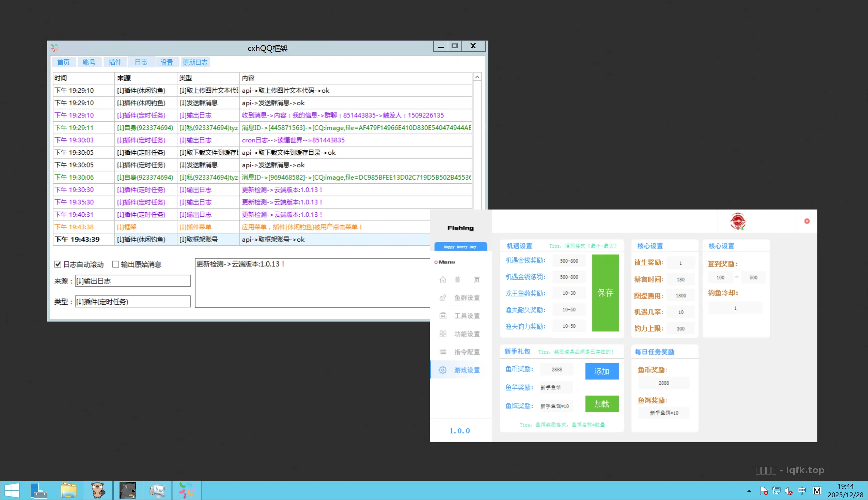Open the 首页 home icon in Fishing sidebar
Screen dimensions: 868x500
pyautogui.click(x=443, y=279)
